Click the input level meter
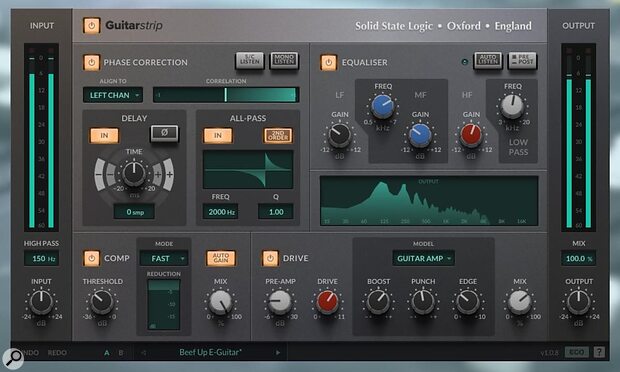 pyautogui.click(x=41, y=137)
